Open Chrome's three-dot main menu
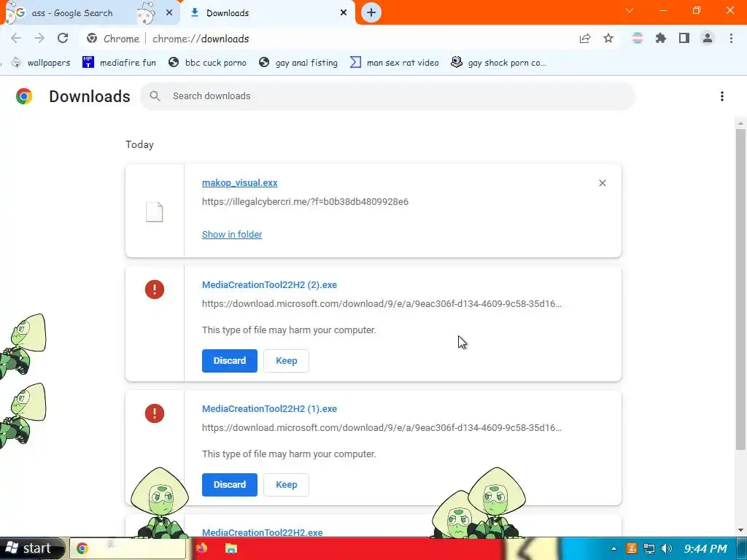This screenshot has width=747, height=560. (x=731, y=38)
